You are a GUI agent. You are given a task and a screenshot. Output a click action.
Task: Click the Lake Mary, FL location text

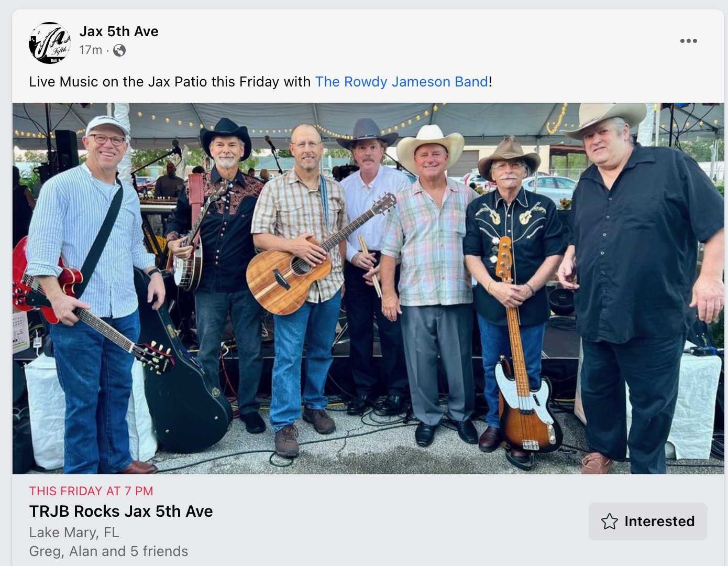point(74,532)
